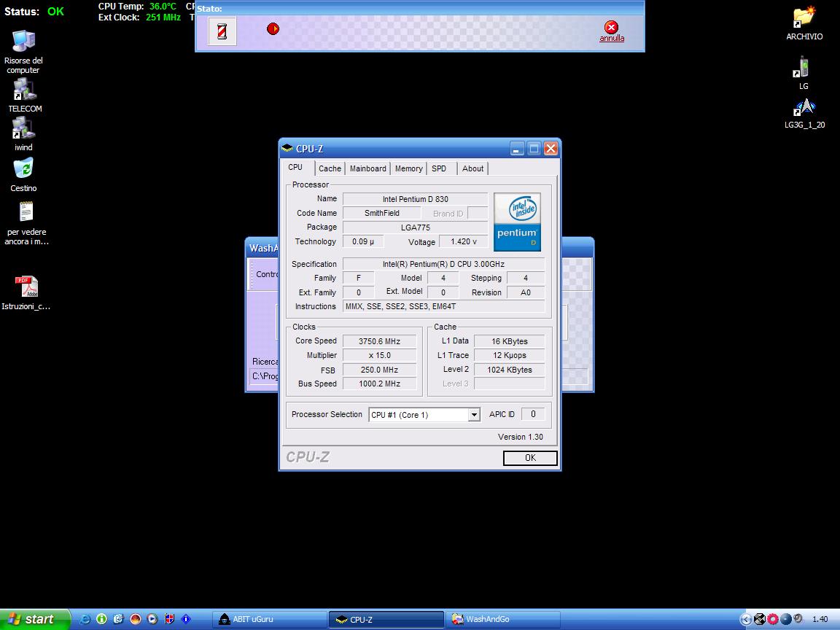Click the Revision value 'A0'
The height and width of the screenshot is (630, 840).
[x=526, y=292]
